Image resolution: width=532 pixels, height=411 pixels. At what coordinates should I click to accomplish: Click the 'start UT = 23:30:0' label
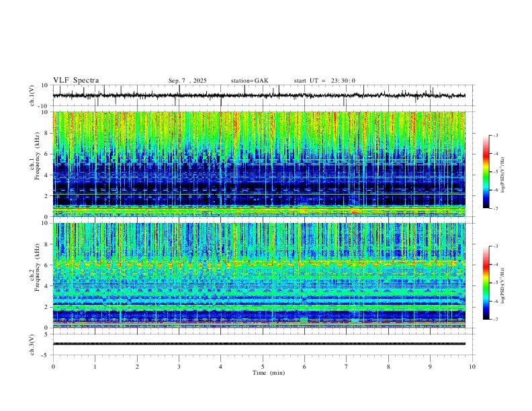[x=324, y=81]
